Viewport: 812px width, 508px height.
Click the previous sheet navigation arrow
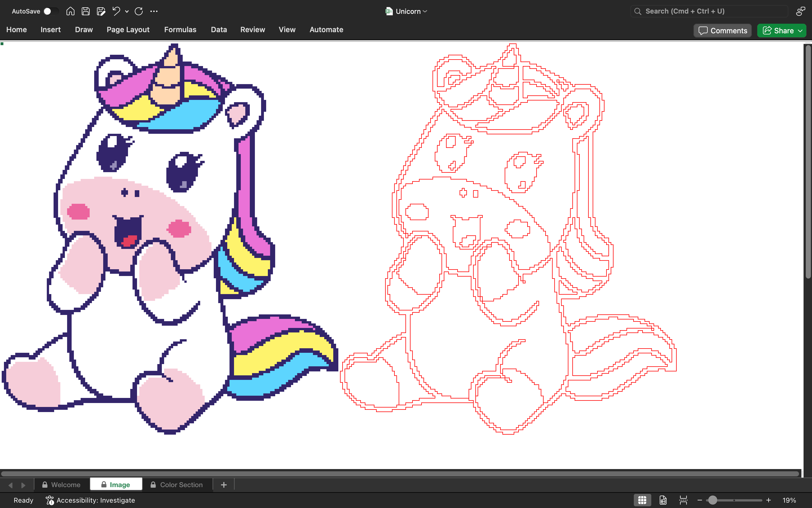(11, 485)
